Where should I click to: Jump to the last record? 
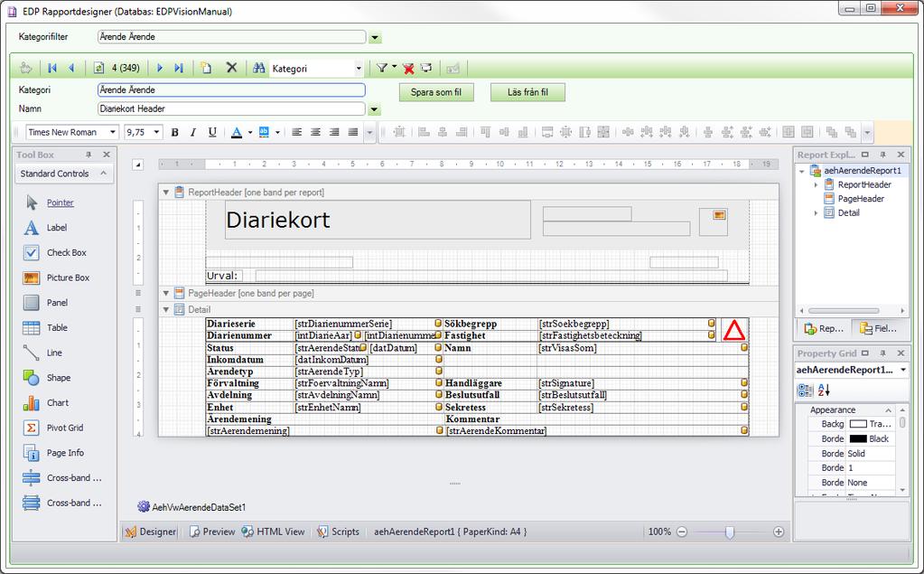click(x=179, y=69)
